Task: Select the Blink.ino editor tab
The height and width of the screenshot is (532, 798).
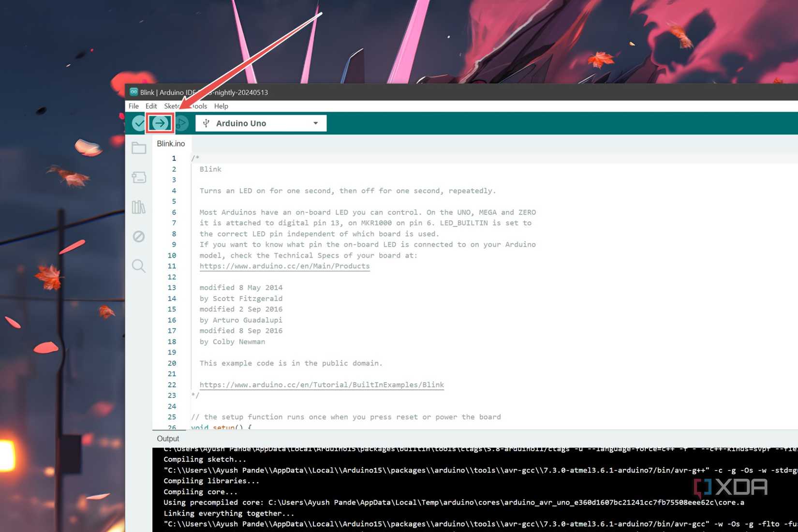Action: click(x=171, y=144)
